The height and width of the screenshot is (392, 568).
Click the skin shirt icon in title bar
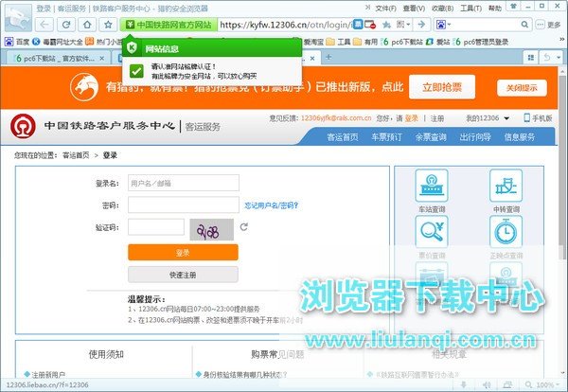tap(514, 7)
